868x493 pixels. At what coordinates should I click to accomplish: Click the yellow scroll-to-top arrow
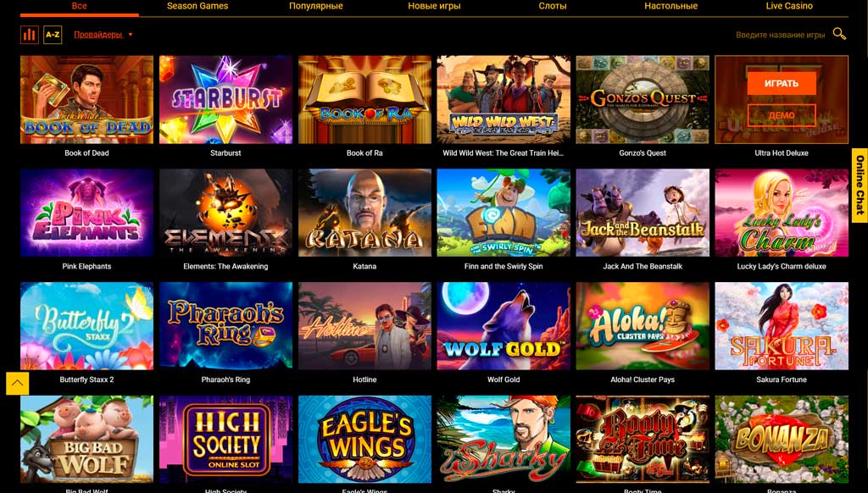point(17,383)
